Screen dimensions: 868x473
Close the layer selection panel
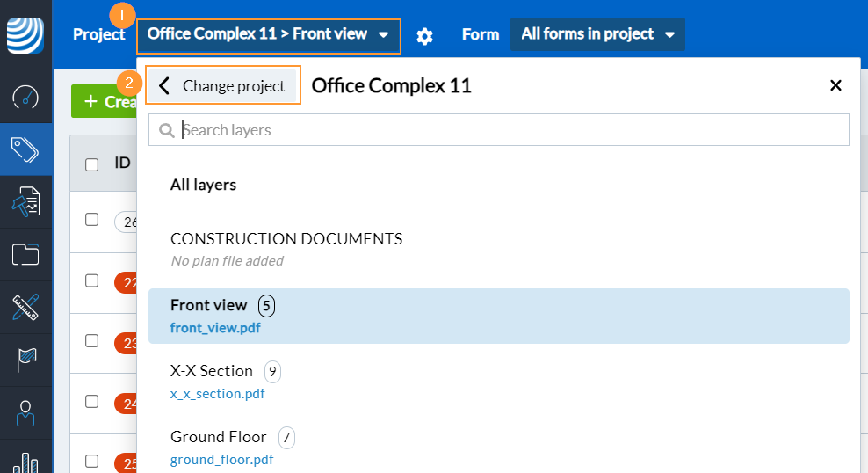pos(835,85)
